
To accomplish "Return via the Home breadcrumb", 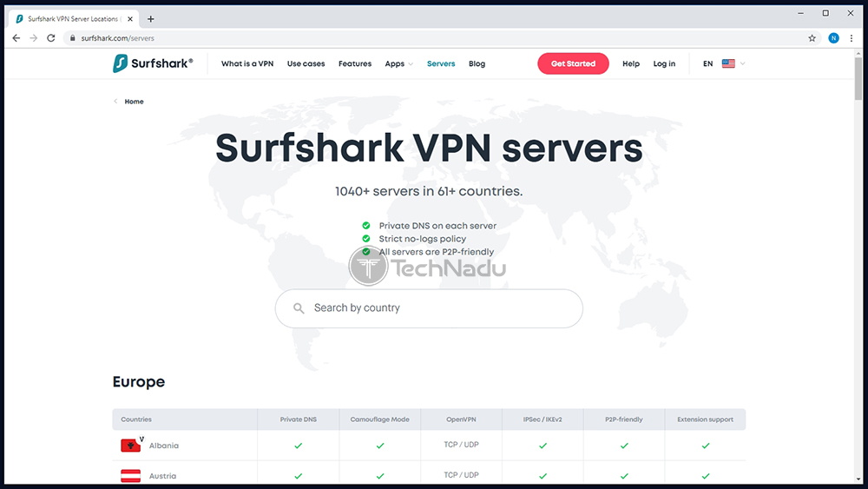I will (x=134, y=102).
